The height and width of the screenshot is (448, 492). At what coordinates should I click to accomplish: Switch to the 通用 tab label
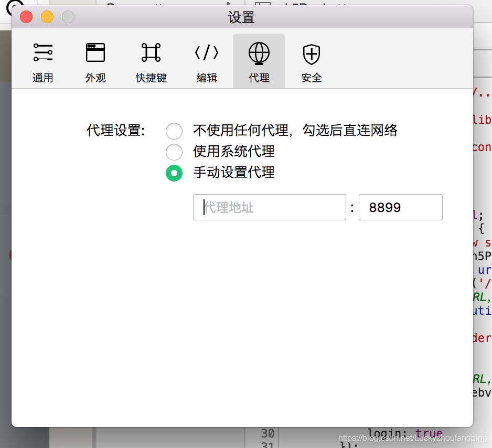43,78
